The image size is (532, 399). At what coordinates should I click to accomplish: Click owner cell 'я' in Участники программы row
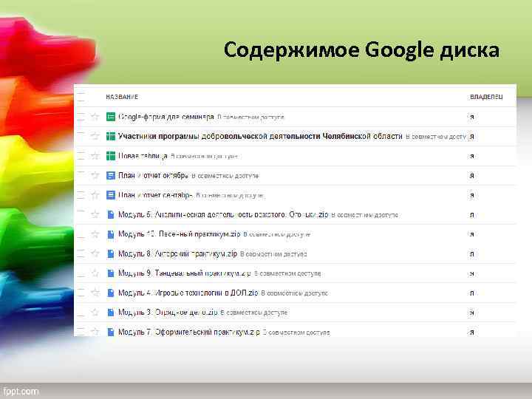pyautogui.click(x=472, y=137)
